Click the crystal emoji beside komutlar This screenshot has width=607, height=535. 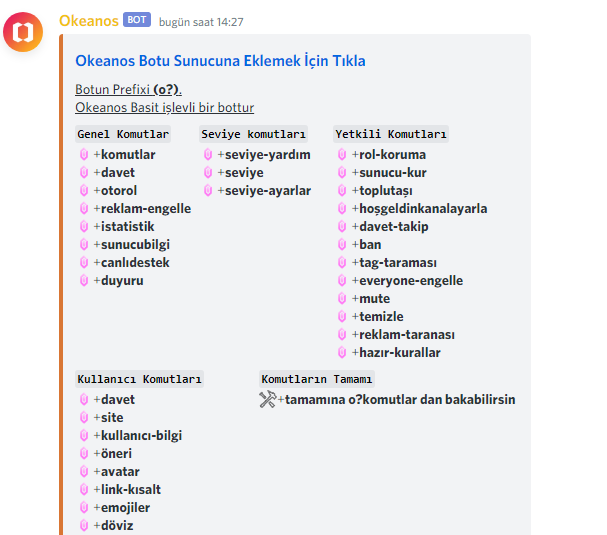click(x=84, y=154)
